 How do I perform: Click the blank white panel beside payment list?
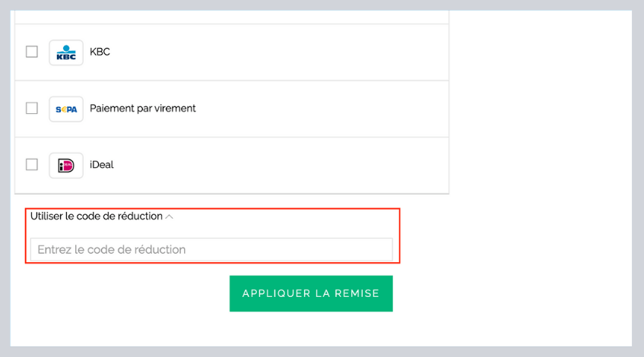click(540, 123)
